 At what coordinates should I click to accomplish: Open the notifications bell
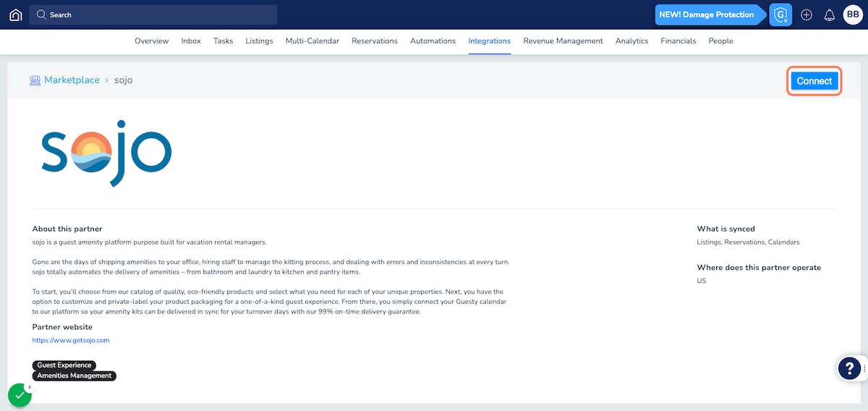click(830, 14)
